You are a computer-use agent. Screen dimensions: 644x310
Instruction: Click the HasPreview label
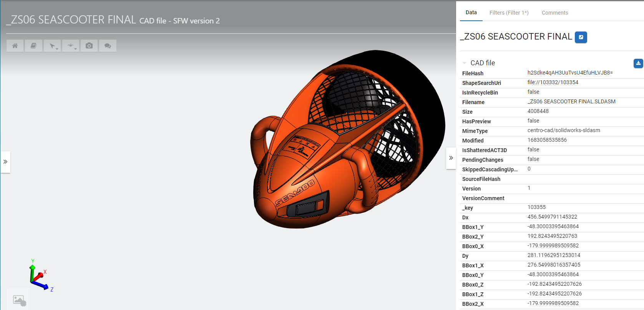476,121
